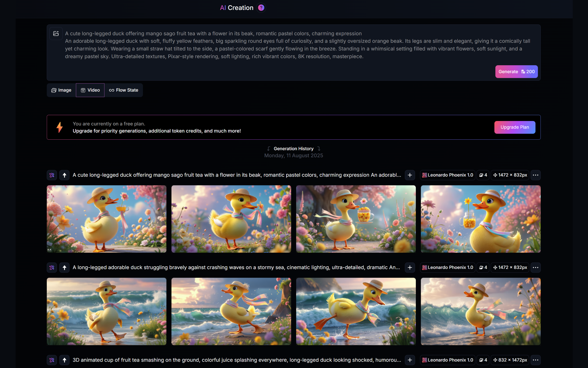
Task: Click the help question mark beside AI Creation
Action: pos(261,8)
